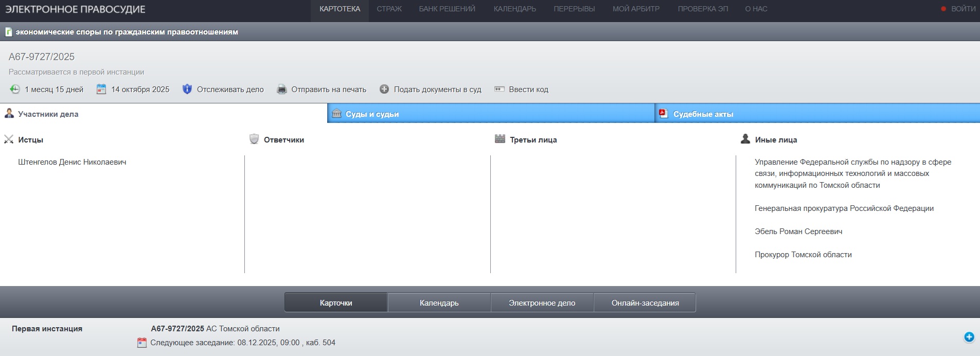Go to Мой арбитр menu item
Viewport: 980px width, 356px height.
coord(636,9)
